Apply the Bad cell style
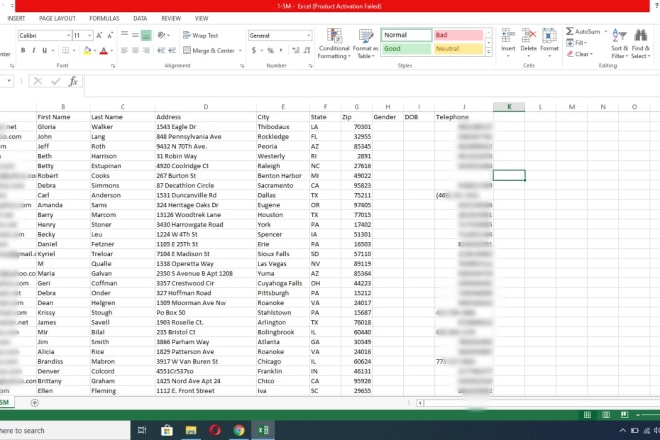This screenshot has height=440, width=660. (x=458, y=35)
